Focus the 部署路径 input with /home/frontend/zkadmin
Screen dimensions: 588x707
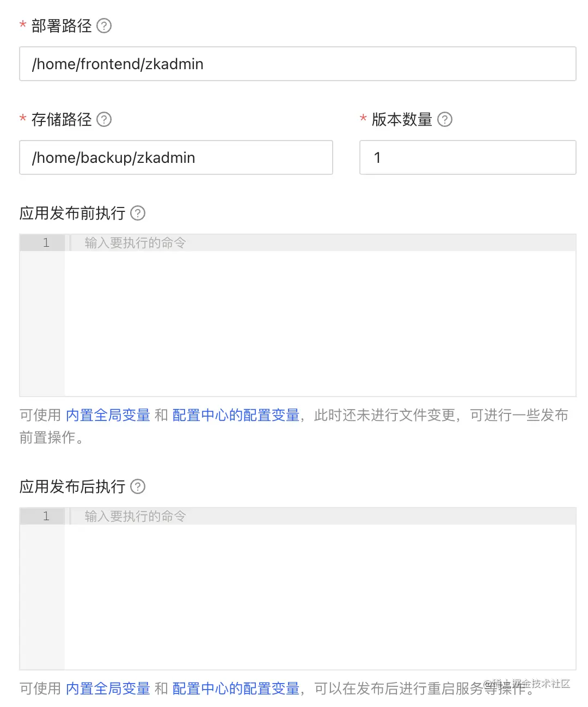coord(297,64)
